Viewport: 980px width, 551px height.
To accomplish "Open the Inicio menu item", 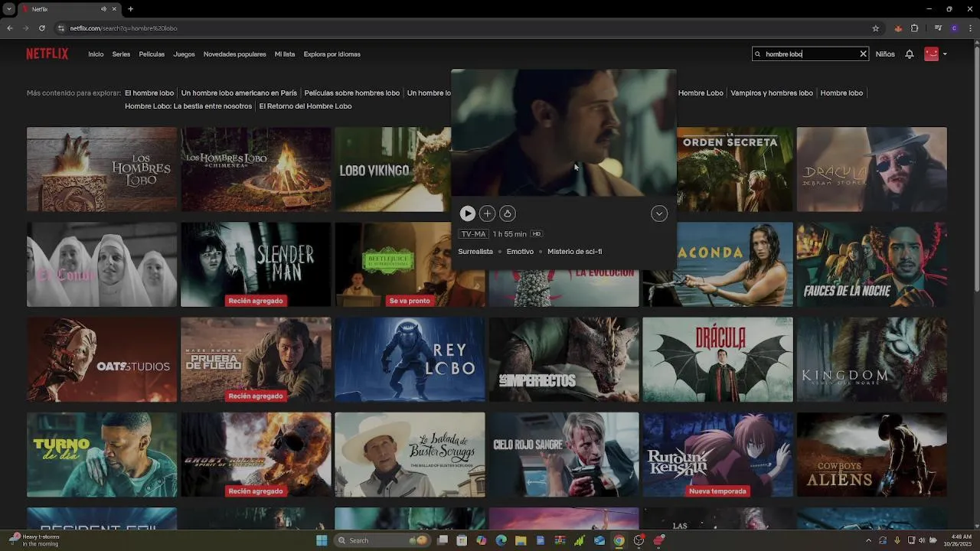I will point(96,54).
